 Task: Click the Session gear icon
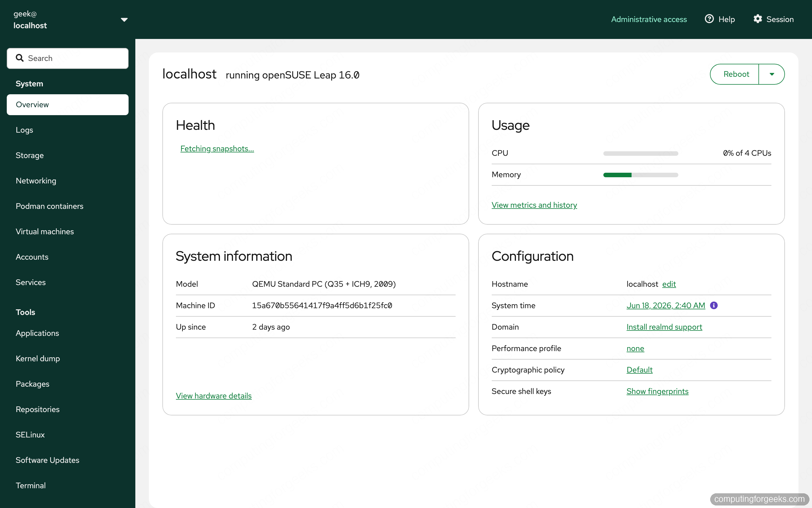click(x=758, y=19)
